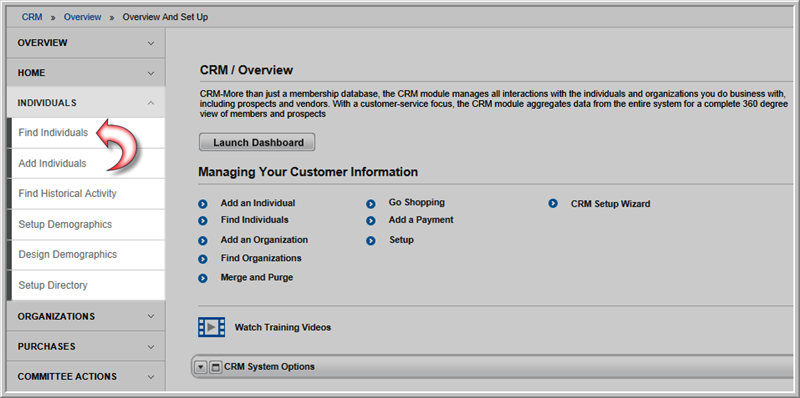Click bullet icon beside Find Individuals link
This screenshot has width=800, height=398.
pos(203,221)
